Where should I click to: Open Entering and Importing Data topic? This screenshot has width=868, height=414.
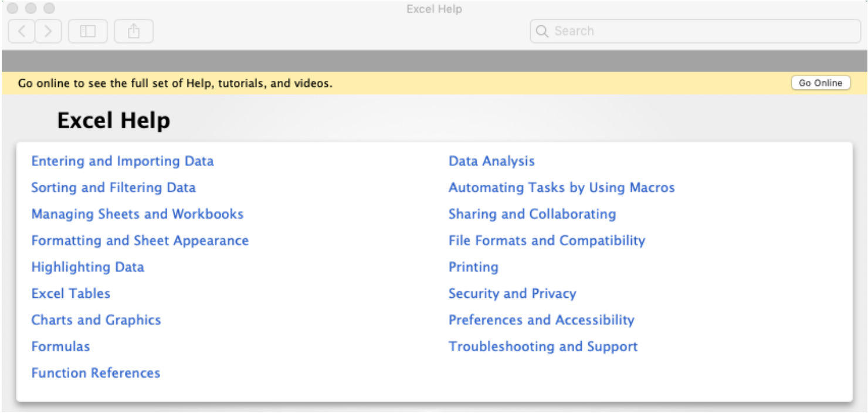pyautogui.click(x=123, y=161)
